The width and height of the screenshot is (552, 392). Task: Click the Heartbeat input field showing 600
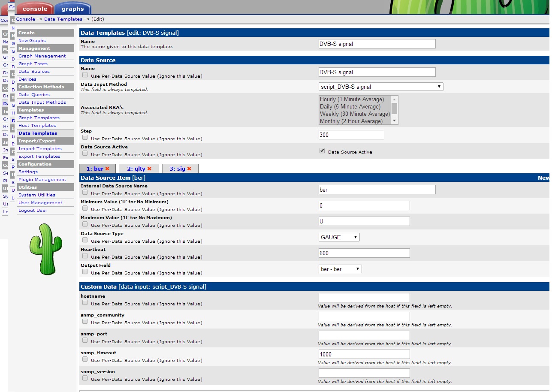click(364, 253)
